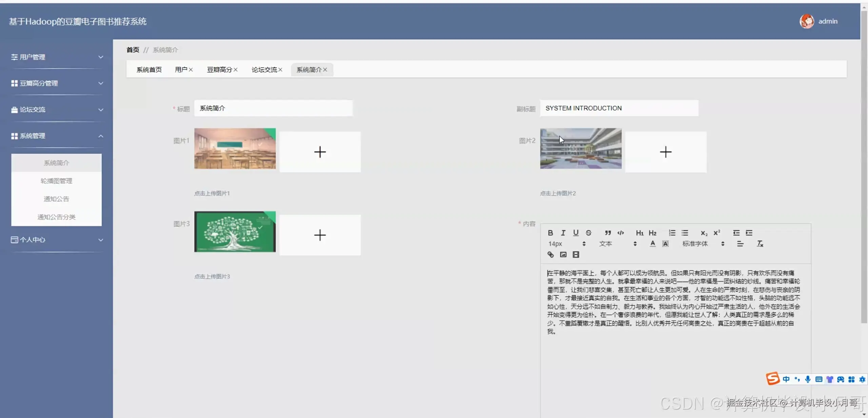Insert a blockquote in the content editor

[x=608, y=233]
